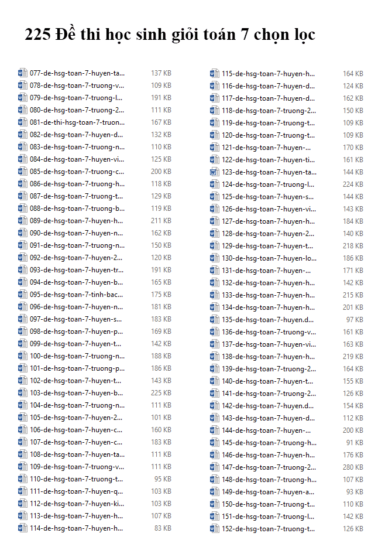Select file 126-de-hsg-toan-7-huyen-vi

click(269, 209)
